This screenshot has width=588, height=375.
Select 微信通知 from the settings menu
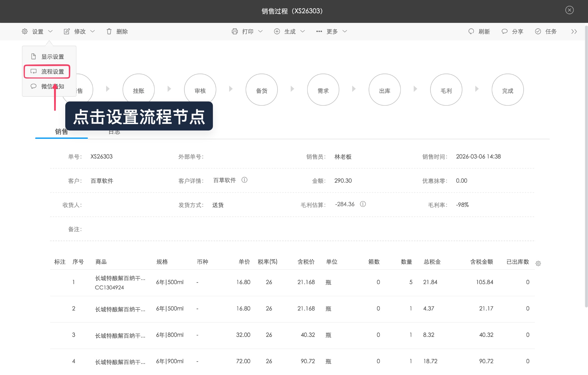tap(52, 86)
